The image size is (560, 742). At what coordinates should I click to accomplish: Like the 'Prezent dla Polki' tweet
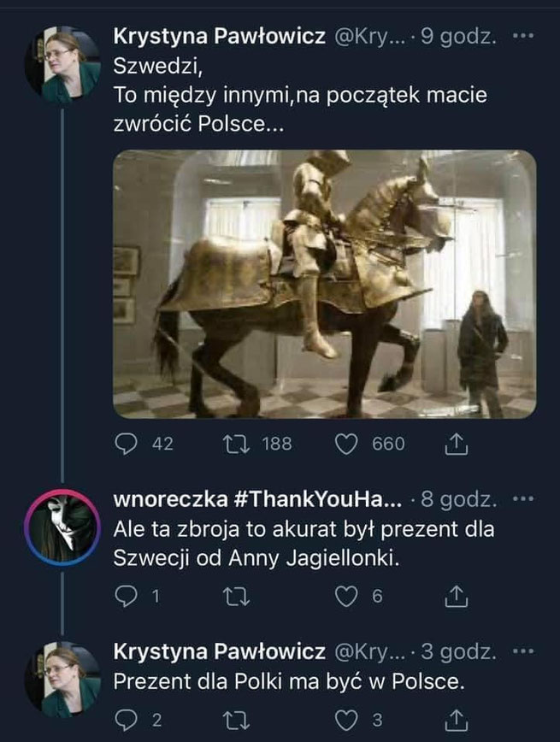point(347,721)
